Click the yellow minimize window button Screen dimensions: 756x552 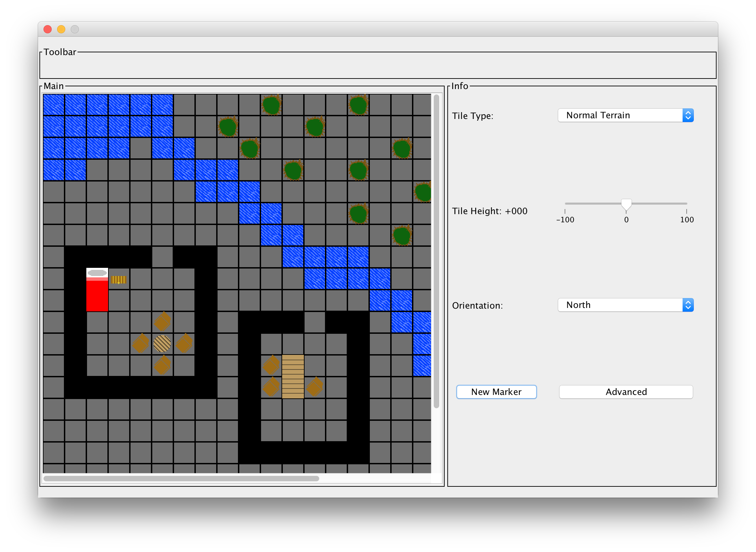pyautogui.click(x=61, y=30)
